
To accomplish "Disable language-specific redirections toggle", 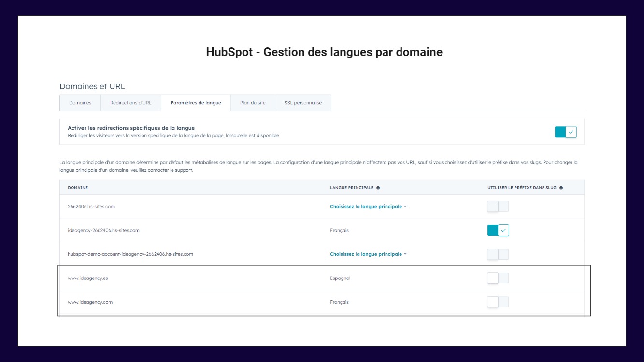I will pyautogui.click(x=566, y=132).
